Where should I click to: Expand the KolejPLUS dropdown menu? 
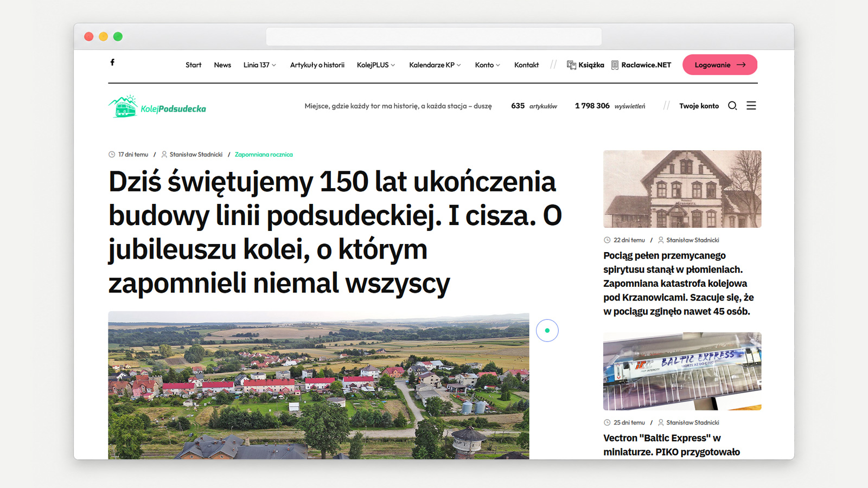point(376,65)
